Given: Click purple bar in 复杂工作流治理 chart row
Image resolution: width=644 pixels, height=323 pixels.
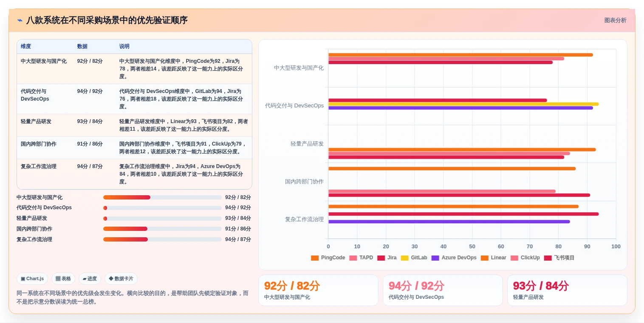Looking at the screenshot, I should point(449,222).
